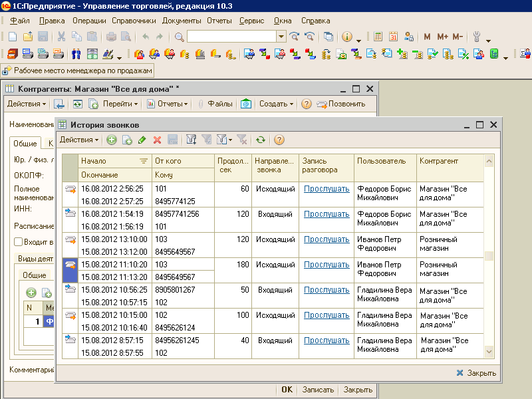Click OK in the Контрагенты window

click(287, 390)
